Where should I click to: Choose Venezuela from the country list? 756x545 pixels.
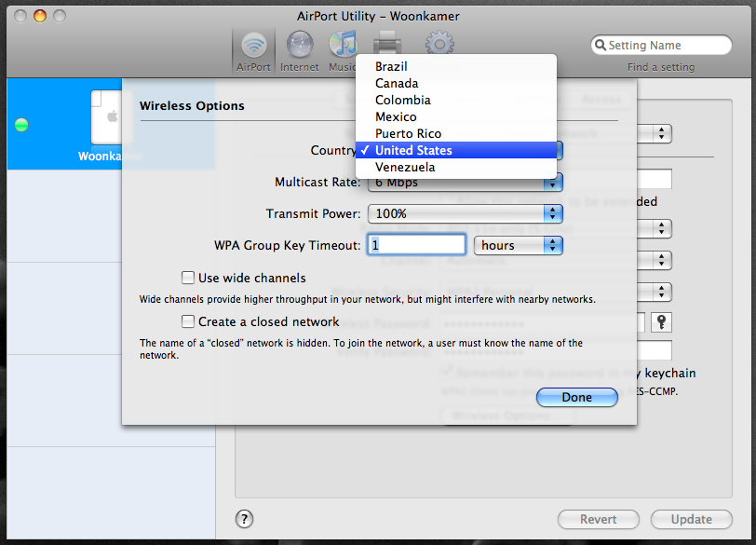pyautogui.click(x=456, y=168)
